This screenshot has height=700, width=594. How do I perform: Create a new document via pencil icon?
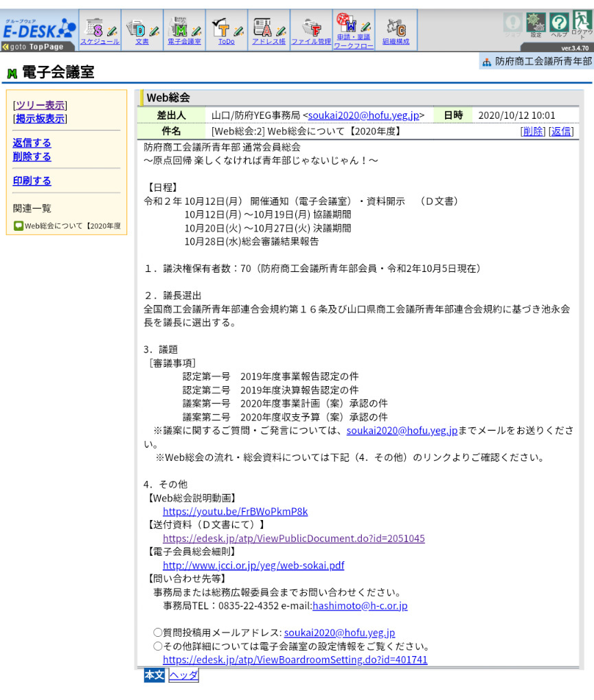point(155,31)
